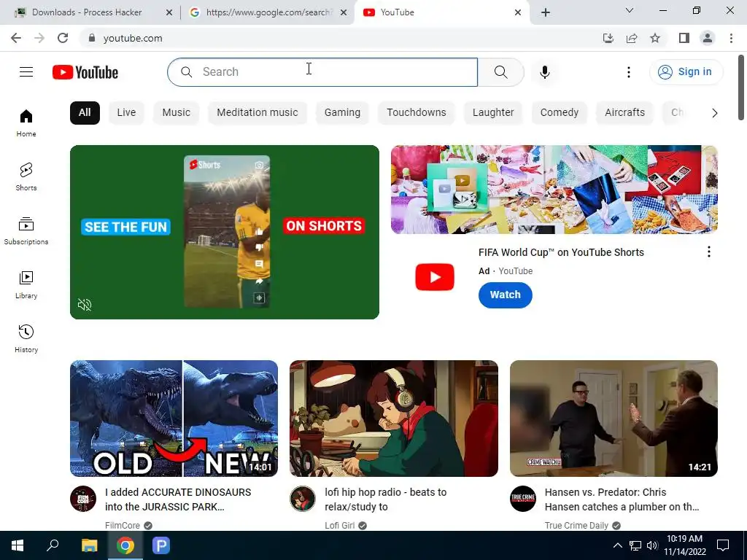Open the ACCURATE DINOSAURS video title
The width and height of the screenshot is (747, 560).
tap(178, 499)
